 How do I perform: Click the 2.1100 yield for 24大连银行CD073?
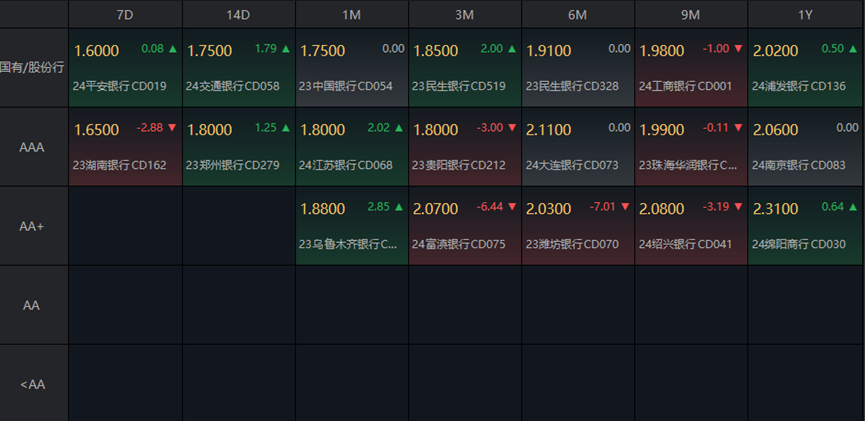pyautogui.click(x=549, y=130)
